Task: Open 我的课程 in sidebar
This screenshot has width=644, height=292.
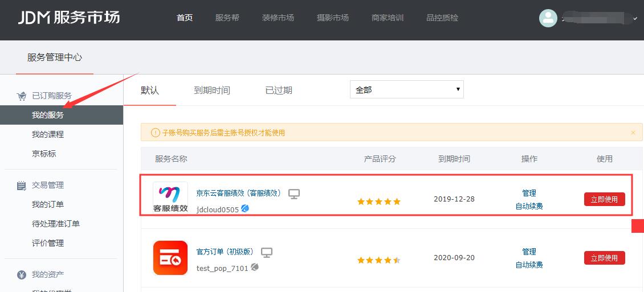Action: pyautogui.click(x=48, y=134)
